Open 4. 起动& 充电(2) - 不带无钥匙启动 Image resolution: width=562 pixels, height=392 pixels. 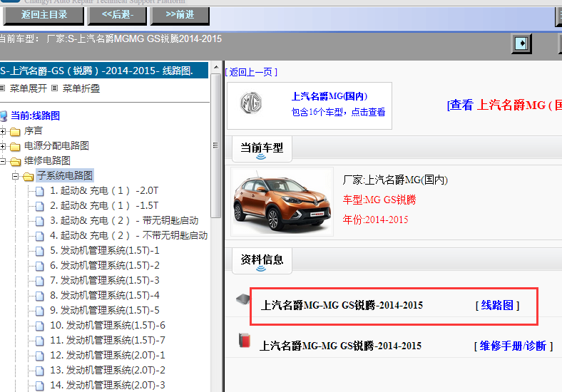click(x=128, y=235)
